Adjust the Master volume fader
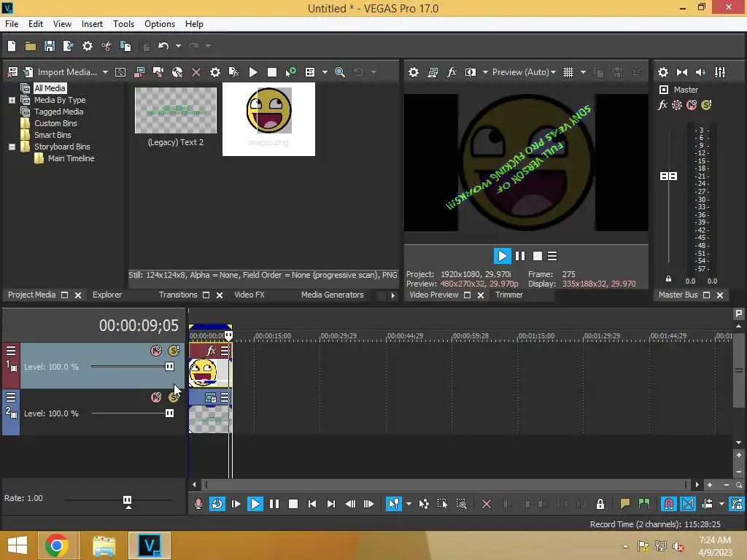This screenshot has height=560, width=747. click(668, 176)
